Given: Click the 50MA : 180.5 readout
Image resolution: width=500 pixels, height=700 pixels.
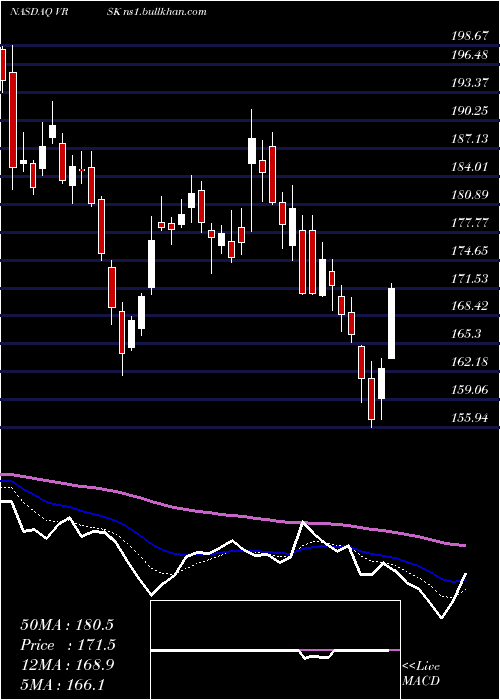Looking at the screenshot, I should pyautogui.click(x=67, y=625).
